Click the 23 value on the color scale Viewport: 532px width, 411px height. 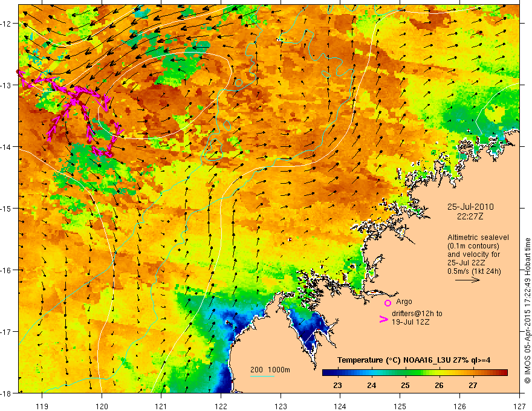coord(337,385)
